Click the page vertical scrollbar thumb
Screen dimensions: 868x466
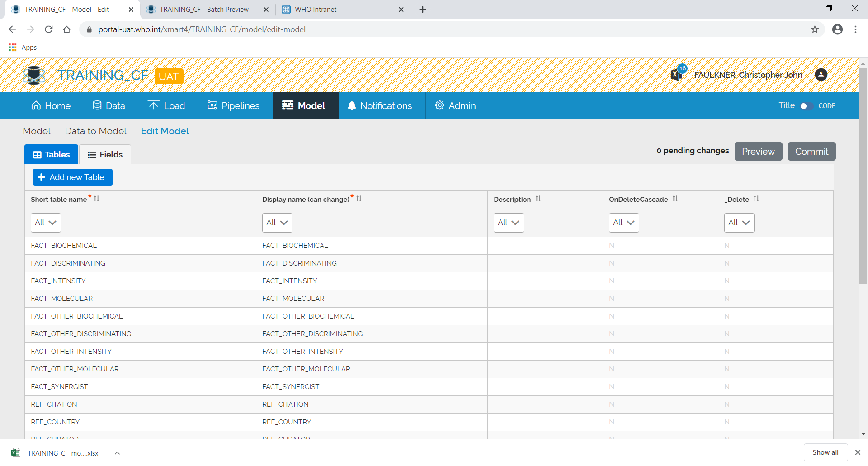[x=863, y=176]
